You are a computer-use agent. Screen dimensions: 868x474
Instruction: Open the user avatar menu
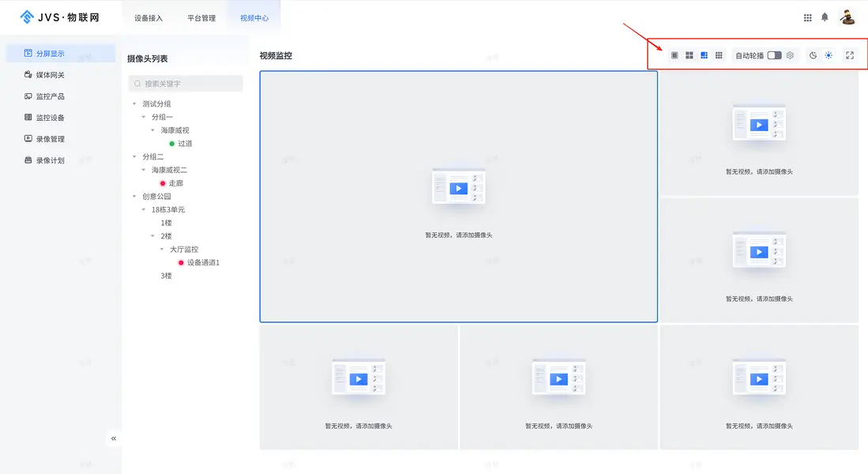(847, 17)
